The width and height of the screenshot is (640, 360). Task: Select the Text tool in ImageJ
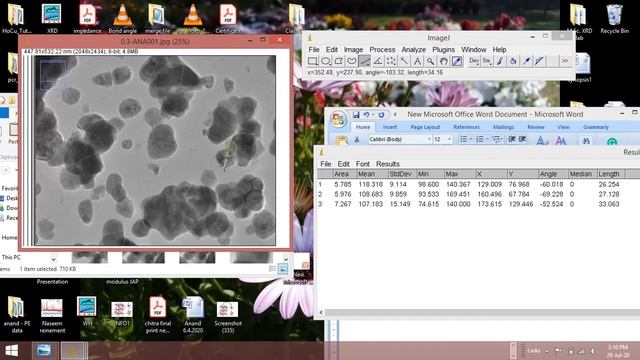417,61
